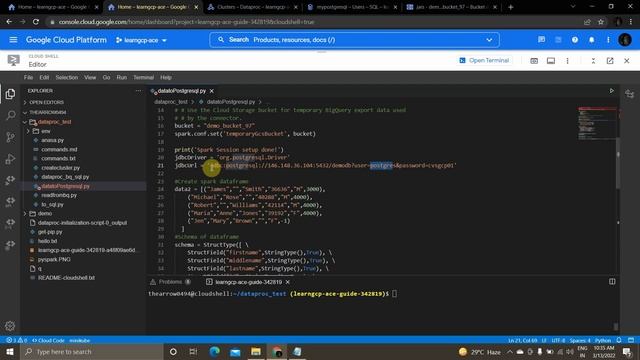
Task: Open the File menu
Action: click(28, 77)
